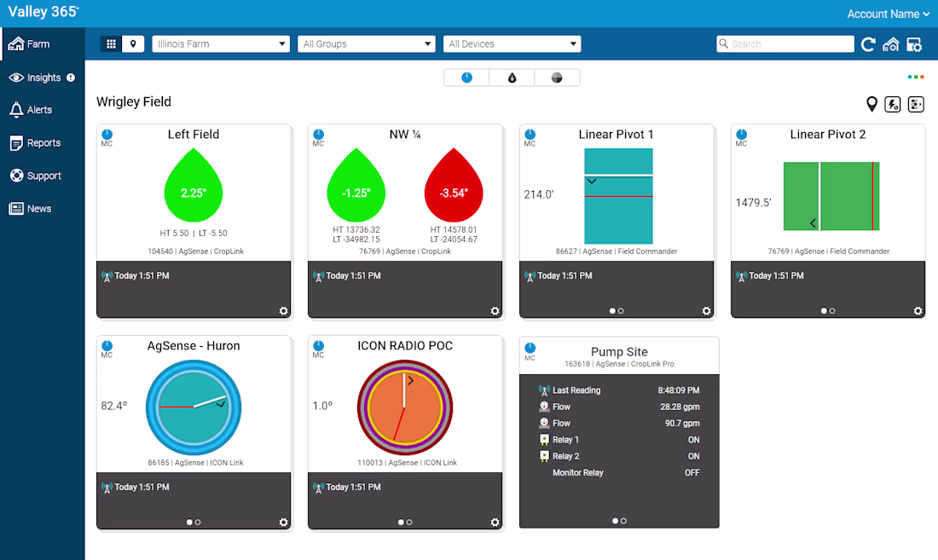Click the Linear Pivot 2 MC icon
The image size is (938, 560).
(x=741, y=137)
